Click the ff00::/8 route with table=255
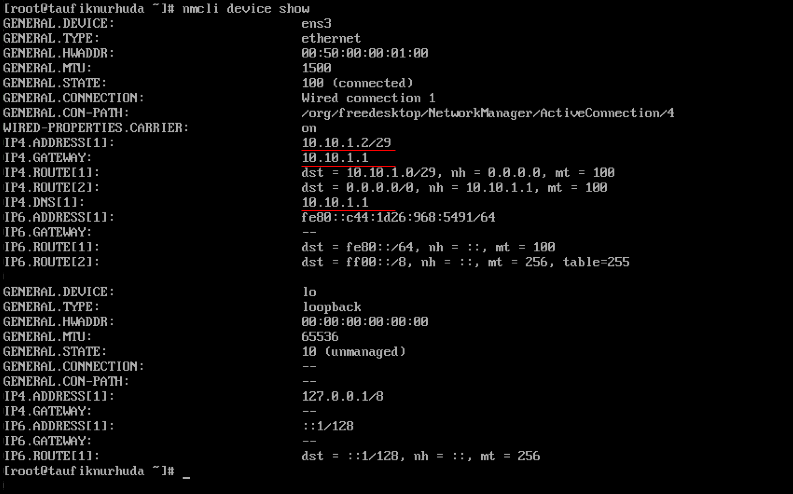Image resolution: width=793 pixels, height=494 pixels. 465,262
